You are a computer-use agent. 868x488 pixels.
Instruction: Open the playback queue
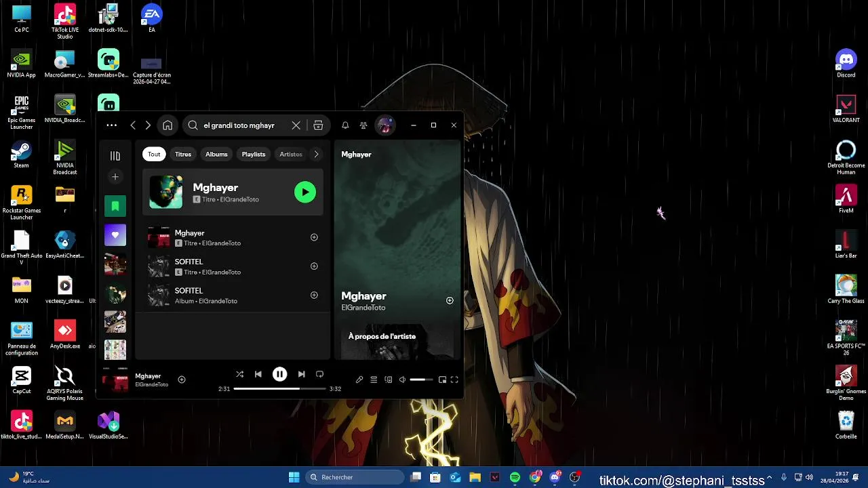click(x=374, y=380)
